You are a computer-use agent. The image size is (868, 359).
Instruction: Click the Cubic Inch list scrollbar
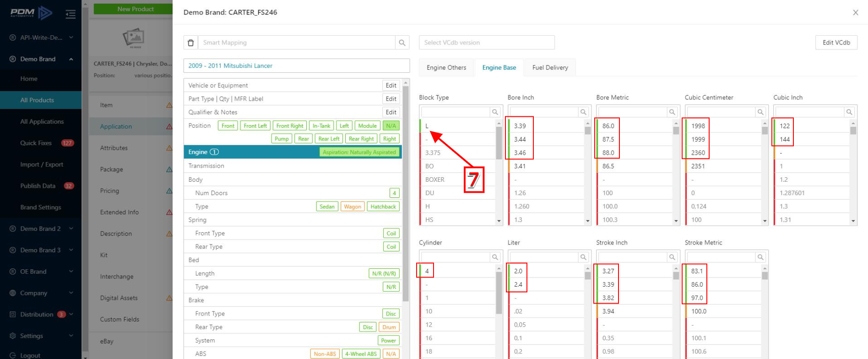pyautogui.click(x=853, y=131)
